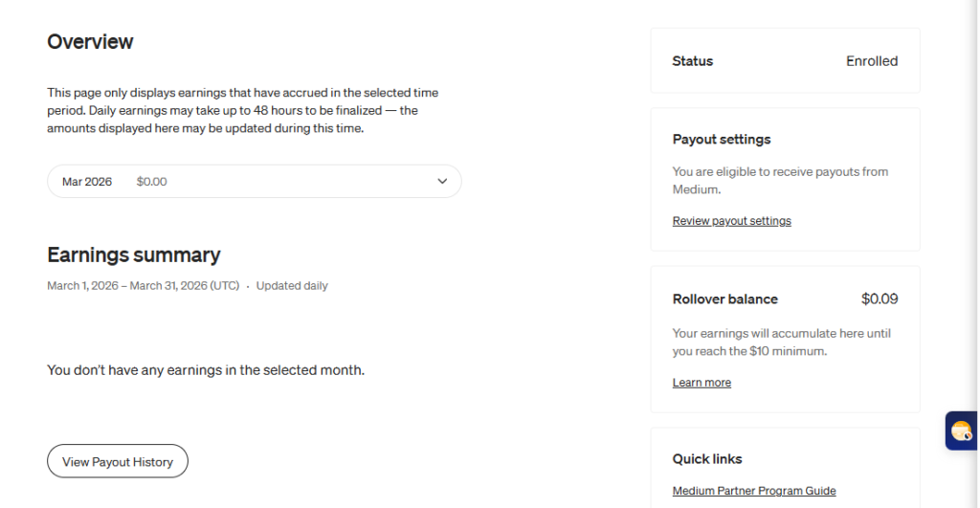The image size is (980, 508).
Task: Click the Earnings summary heading
Action: click(x=133, y=254)
